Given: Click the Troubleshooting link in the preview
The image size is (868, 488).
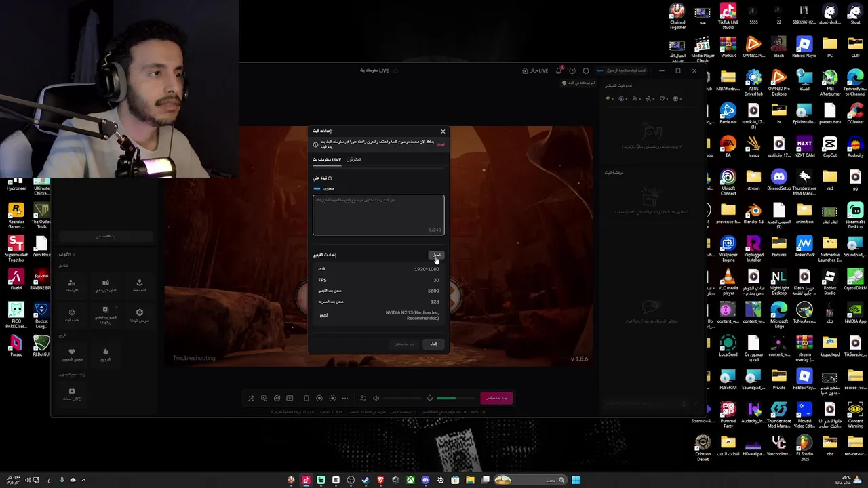Looking at the screenshot, I should coord(194,358).
